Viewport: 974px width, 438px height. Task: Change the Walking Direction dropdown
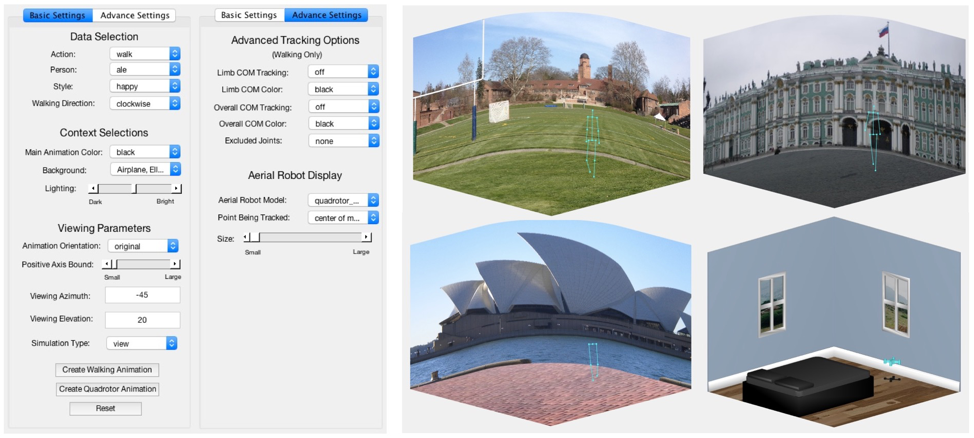[x=145, y=103]
